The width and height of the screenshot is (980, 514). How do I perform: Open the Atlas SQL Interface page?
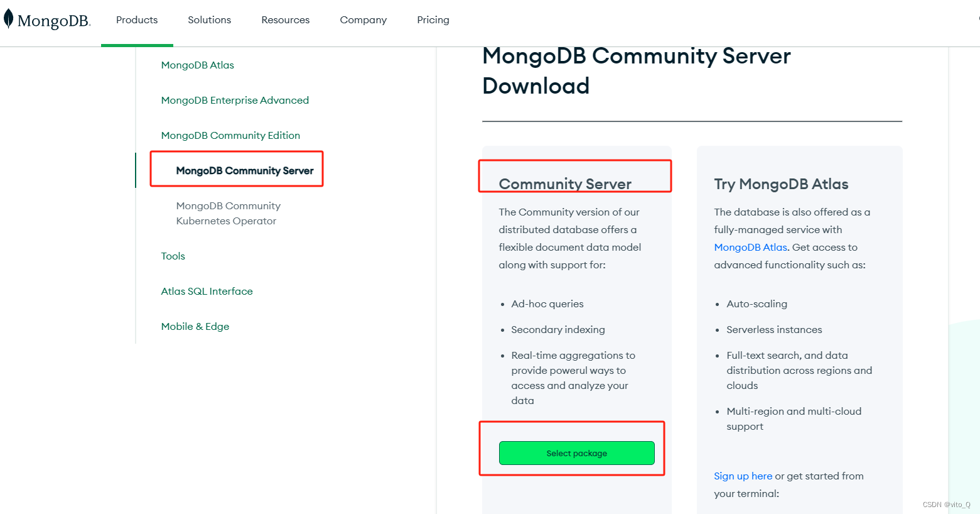click(x=207, y=291)
